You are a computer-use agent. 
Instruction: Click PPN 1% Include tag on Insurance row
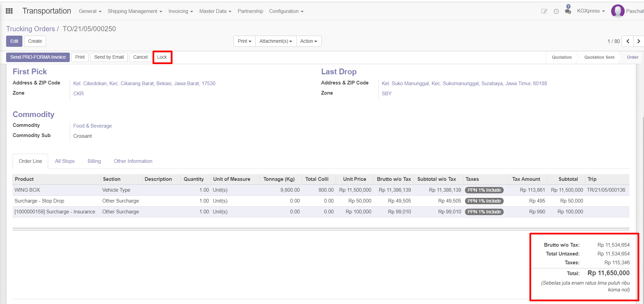coord(484,212)
